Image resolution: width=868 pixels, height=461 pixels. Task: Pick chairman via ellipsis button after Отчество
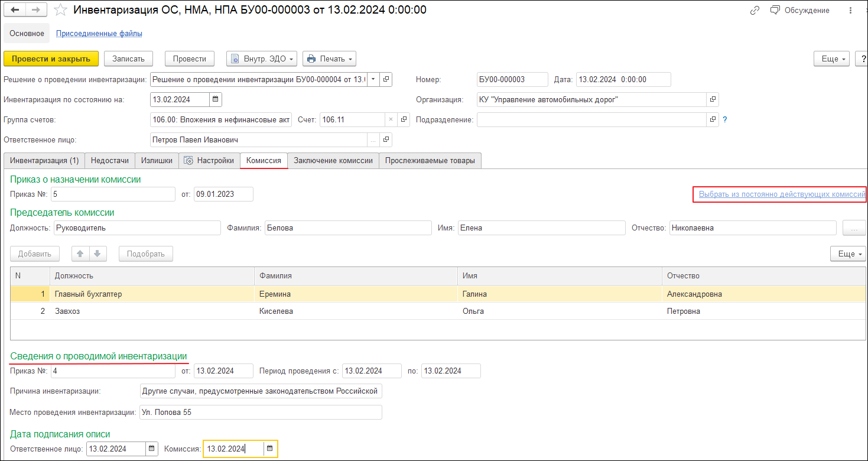coord(854,228)
